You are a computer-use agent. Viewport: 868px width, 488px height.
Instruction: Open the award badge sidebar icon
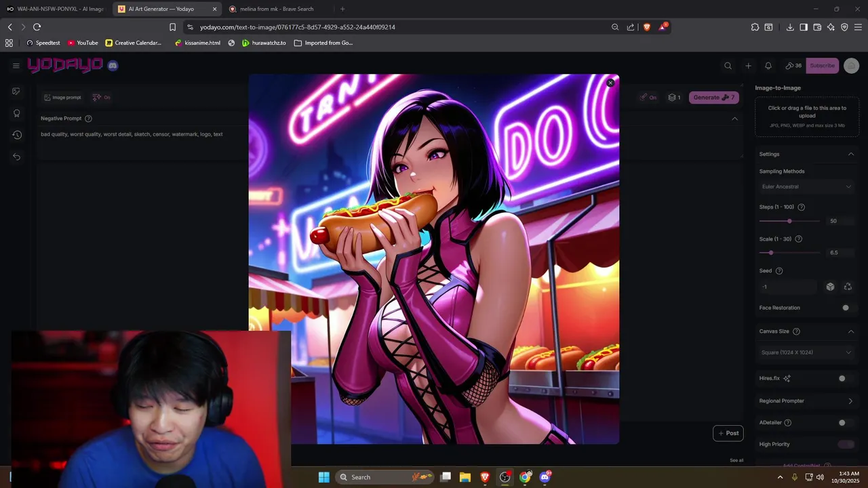click(x=16, y=113)
